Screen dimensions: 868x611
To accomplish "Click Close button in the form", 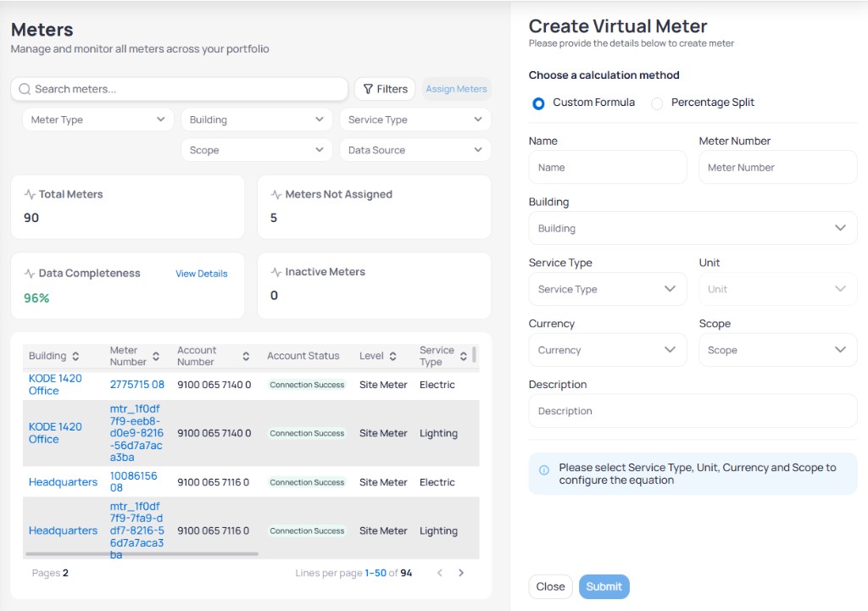I will (x=550, y=586).
